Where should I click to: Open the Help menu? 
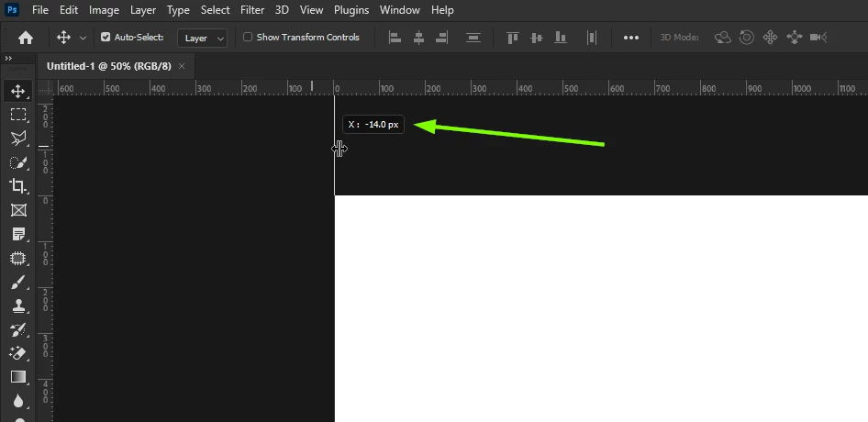[442, 10]
